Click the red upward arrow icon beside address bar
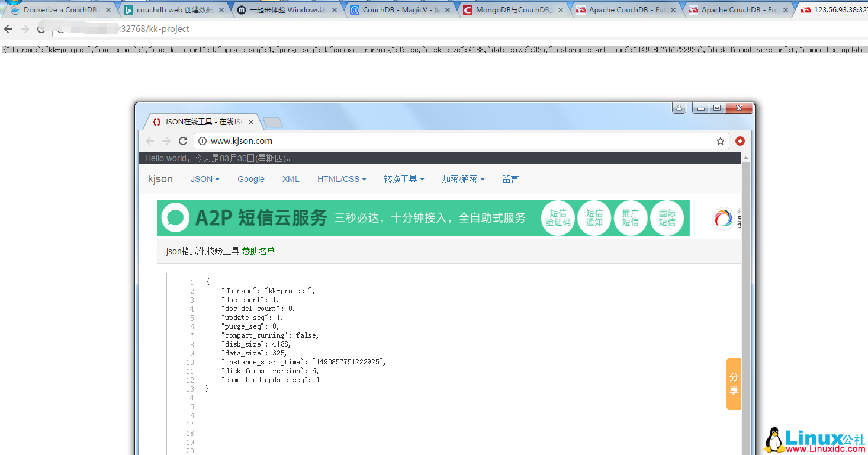Screen dimensions: 868x455 740,141
